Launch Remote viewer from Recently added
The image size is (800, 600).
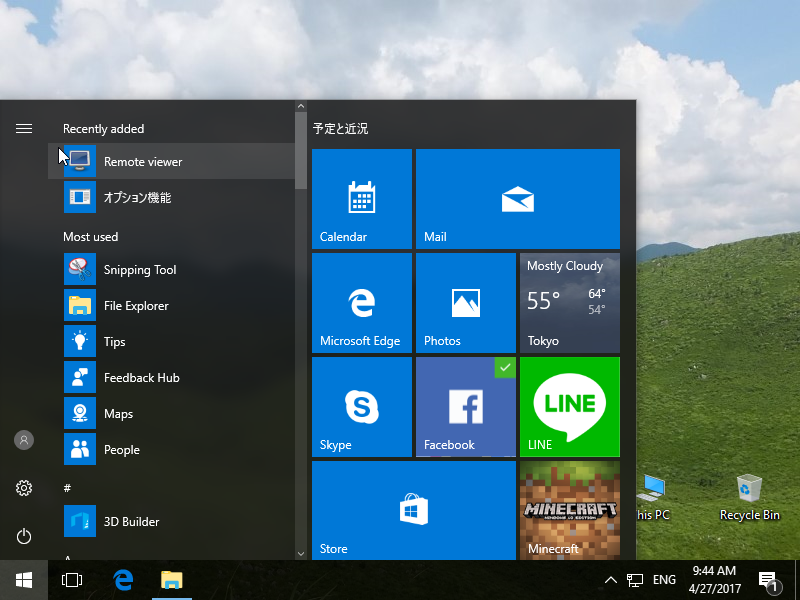tap(143, 162)
